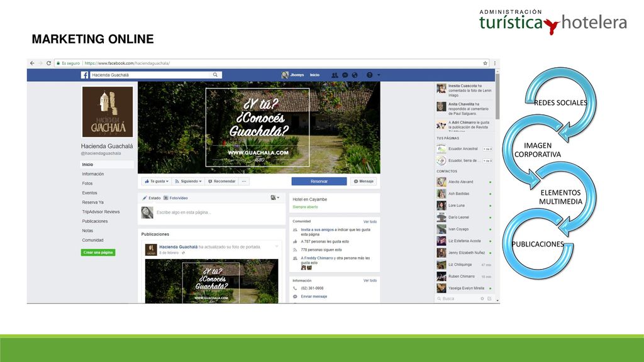The height and width of the screenshot is (362, 644).
Task: Open Hacienda Guachalá post author link
Action: (178, 247)
